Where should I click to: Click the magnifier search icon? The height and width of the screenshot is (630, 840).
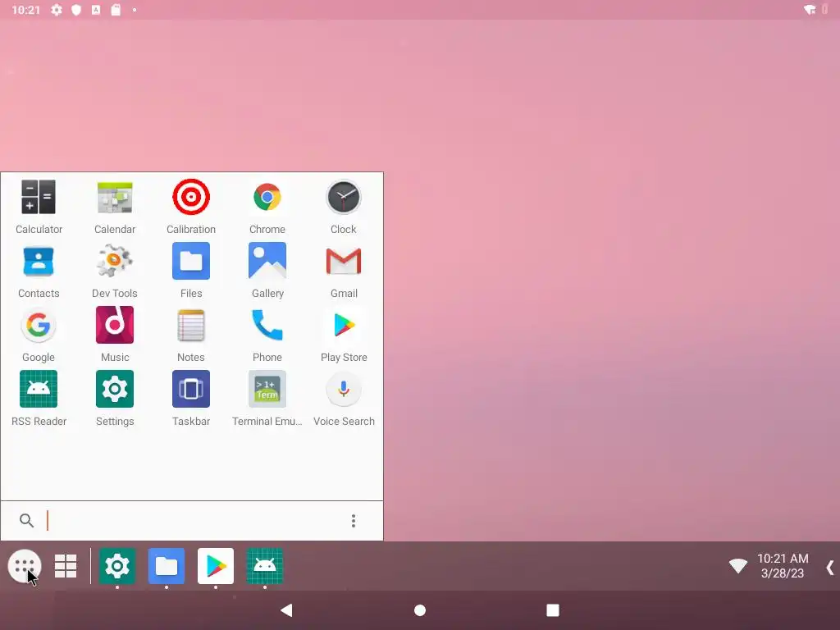(x=26, y=520)
